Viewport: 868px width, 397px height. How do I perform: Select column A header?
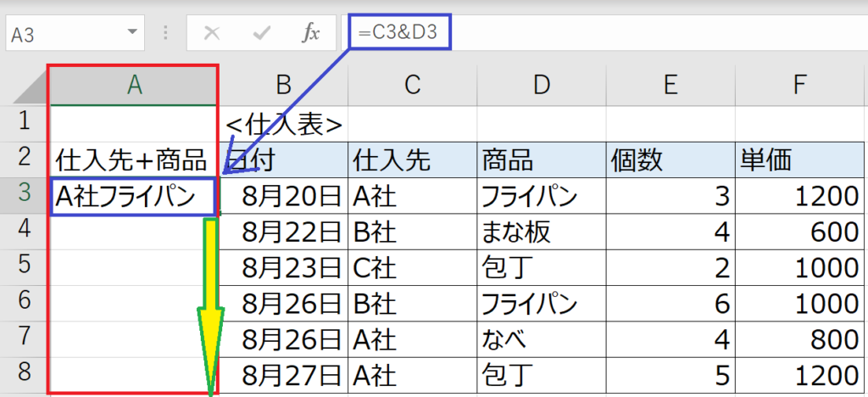134,85
